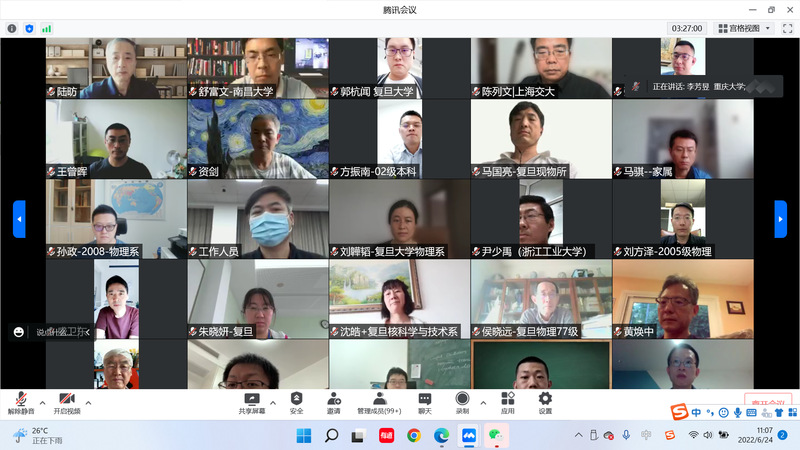Expand audio options arrow beside 解除静音

(42, 403)
